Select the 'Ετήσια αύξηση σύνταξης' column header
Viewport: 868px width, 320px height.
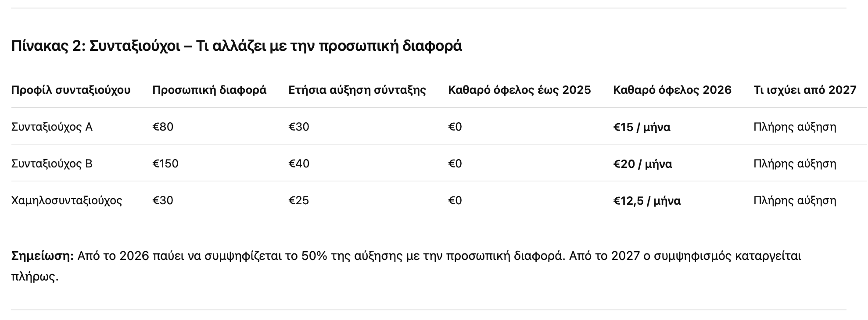point(357,90)
